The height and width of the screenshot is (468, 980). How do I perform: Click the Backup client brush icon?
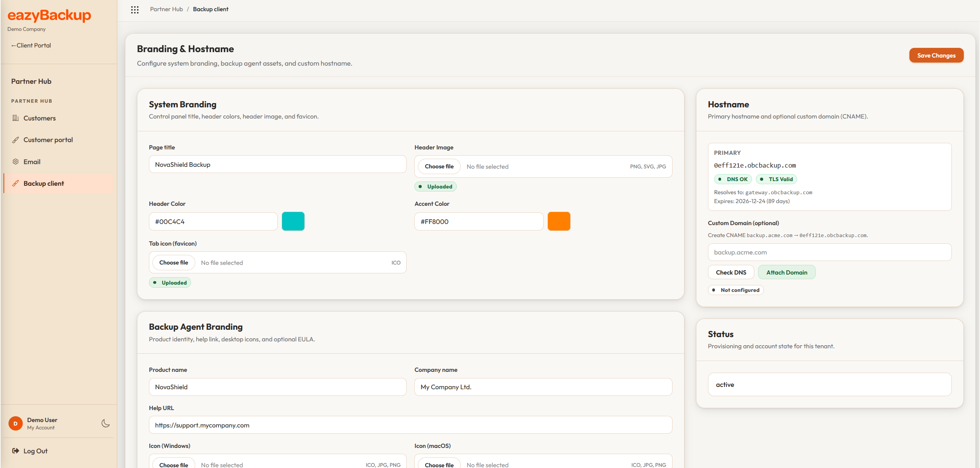[x=15, y=183]
